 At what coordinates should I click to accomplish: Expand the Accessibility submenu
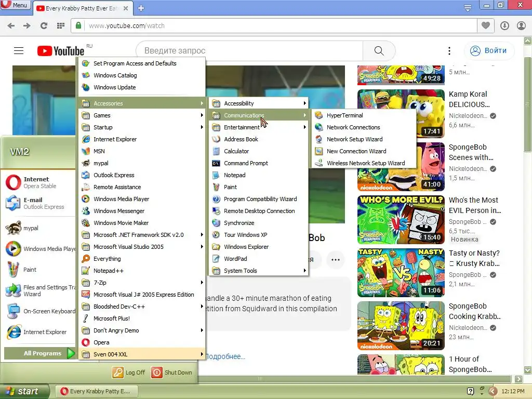click(259, 103)
